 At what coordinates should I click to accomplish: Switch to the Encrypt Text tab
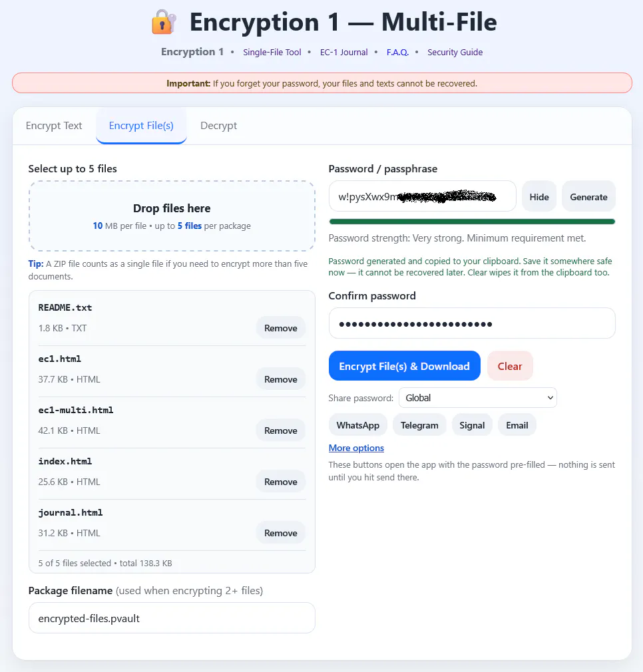53,126
